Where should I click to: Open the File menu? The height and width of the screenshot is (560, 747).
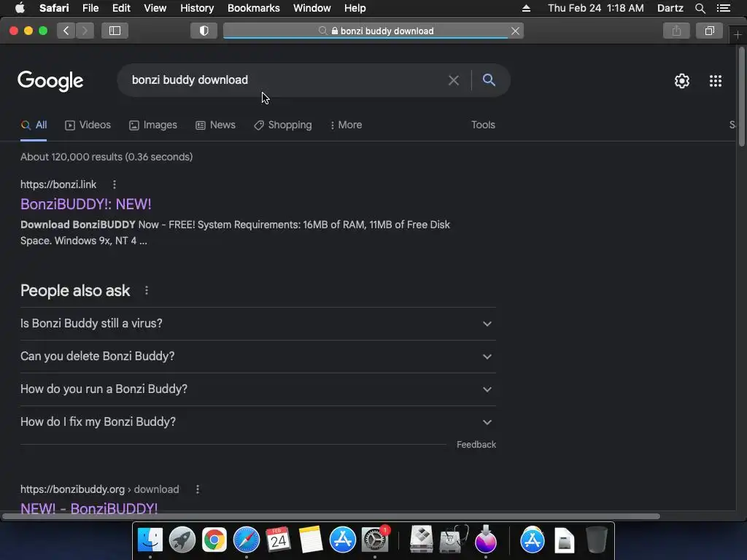coord(90,8)
